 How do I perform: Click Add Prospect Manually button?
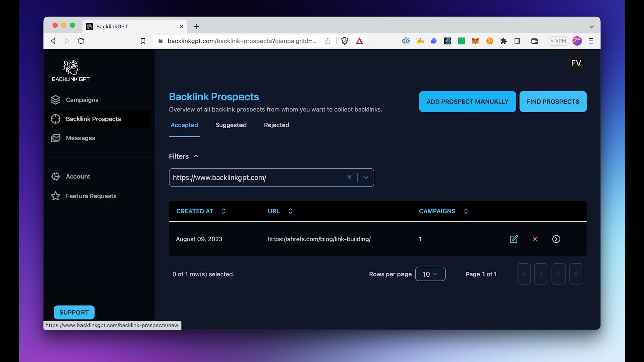pos(467,102)
